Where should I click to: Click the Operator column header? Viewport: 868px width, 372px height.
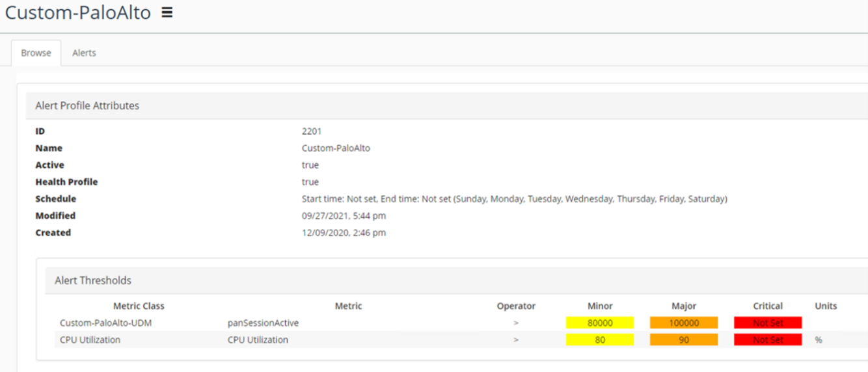(516, 306)
